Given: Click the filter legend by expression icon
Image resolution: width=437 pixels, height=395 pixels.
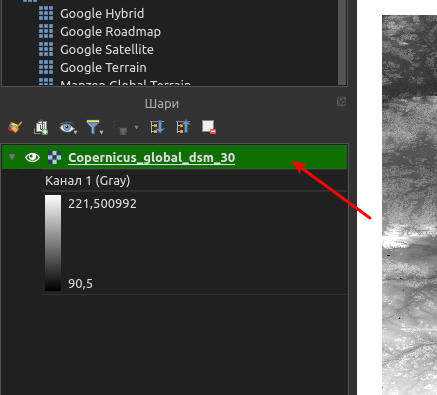Looking at the screenshot, I should tap(120, 127).
